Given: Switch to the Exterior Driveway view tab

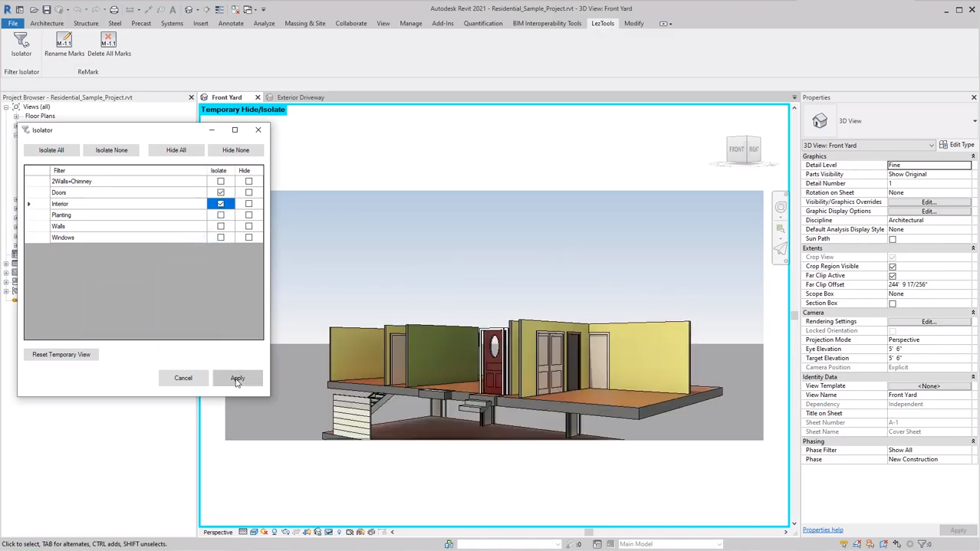Looking at the screenshot, I should pyautogui.click(x=301, y=98).
